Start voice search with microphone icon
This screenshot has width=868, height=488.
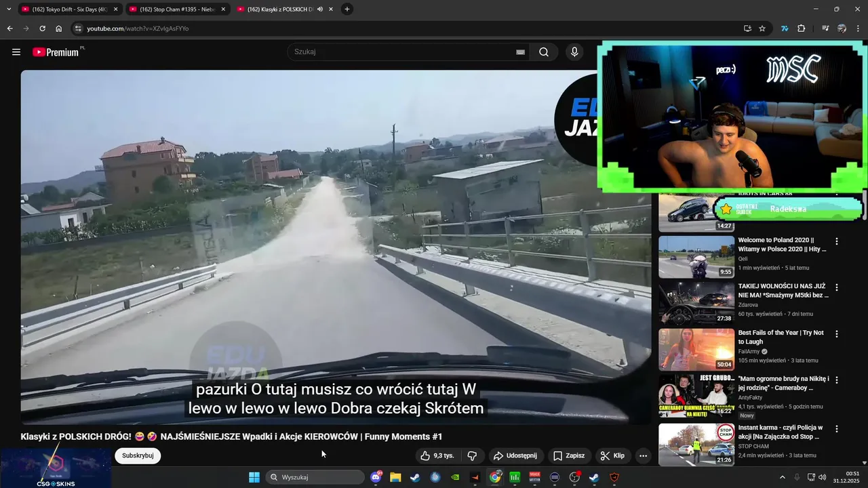(x=574, y=52)
